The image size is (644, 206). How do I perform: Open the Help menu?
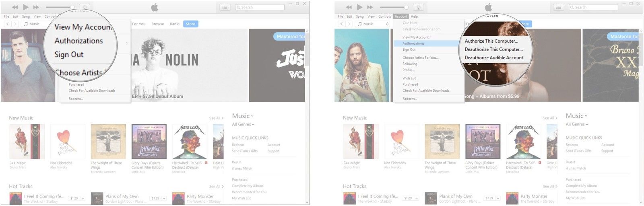(414, 16)
